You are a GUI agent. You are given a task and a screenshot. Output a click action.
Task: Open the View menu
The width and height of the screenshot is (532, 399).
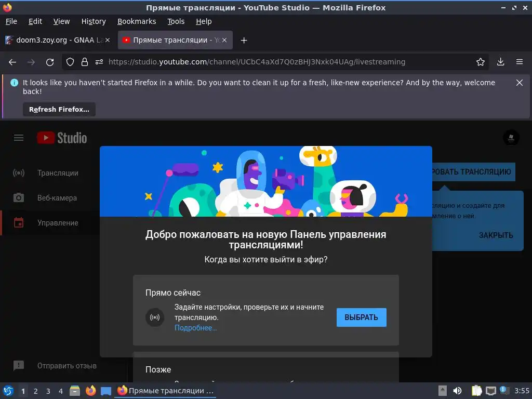pyautogui.click(x=61, y=21)
